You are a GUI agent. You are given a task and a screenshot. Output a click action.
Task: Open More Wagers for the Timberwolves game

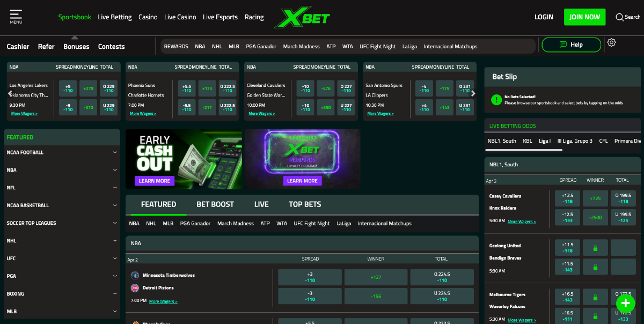[163, 301]
